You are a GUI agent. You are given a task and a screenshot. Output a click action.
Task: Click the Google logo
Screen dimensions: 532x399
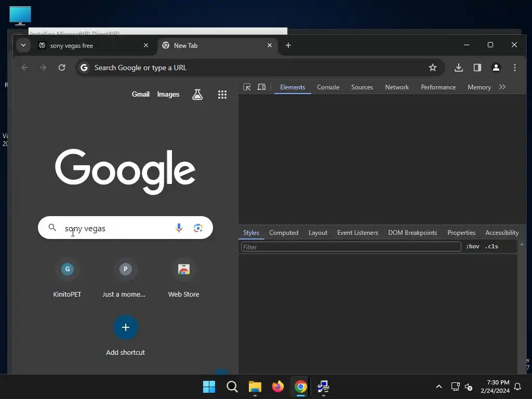125,171
